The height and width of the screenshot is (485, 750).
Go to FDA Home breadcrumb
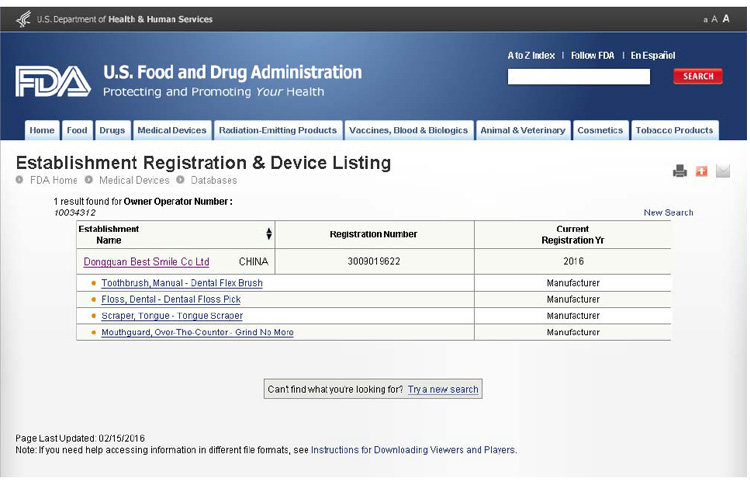pos(53,180)
